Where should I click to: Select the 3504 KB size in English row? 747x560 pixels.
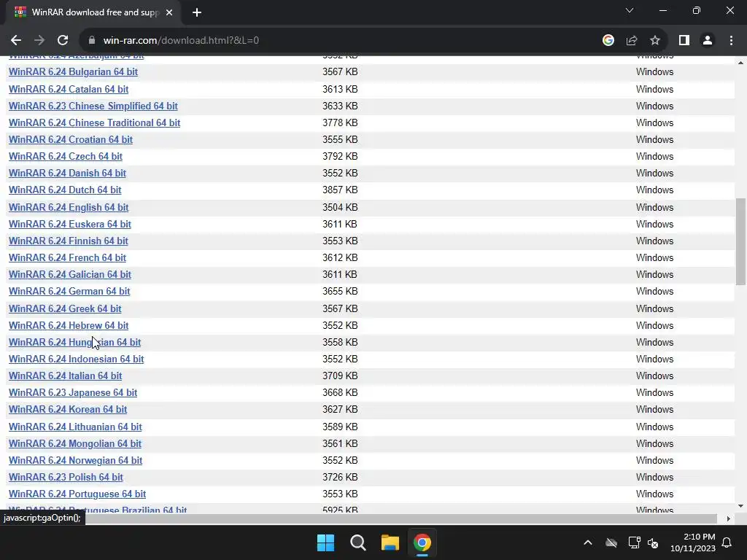point(340,207)
